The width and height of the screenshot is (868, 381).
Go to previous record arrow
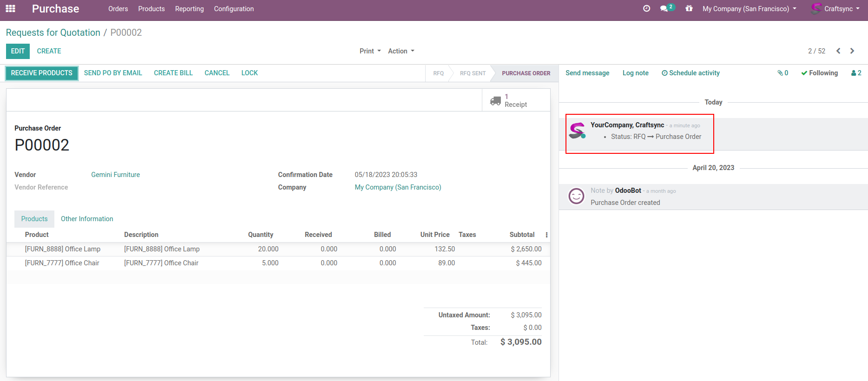coord(838,51)
